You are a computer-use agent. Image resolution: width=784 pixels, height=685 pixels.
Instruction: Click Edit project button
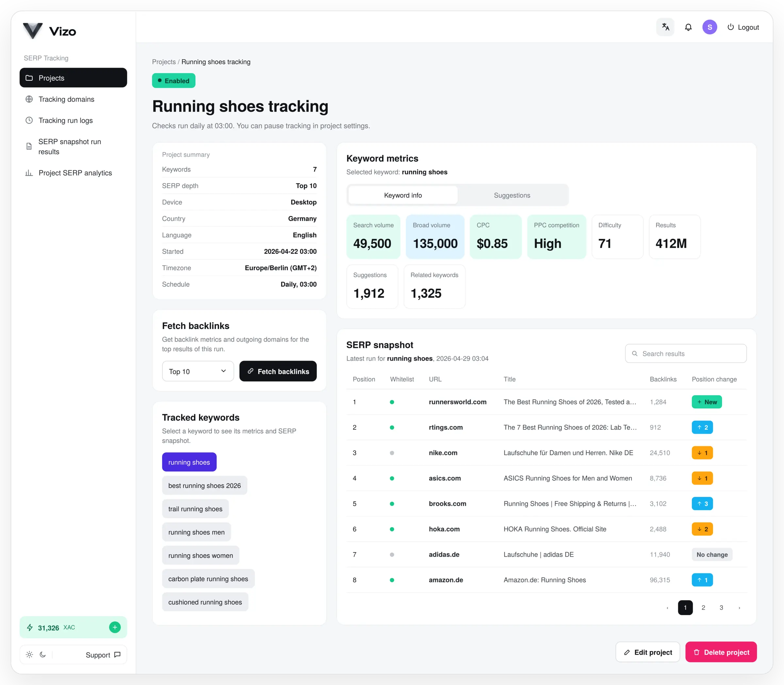point(648,653)
